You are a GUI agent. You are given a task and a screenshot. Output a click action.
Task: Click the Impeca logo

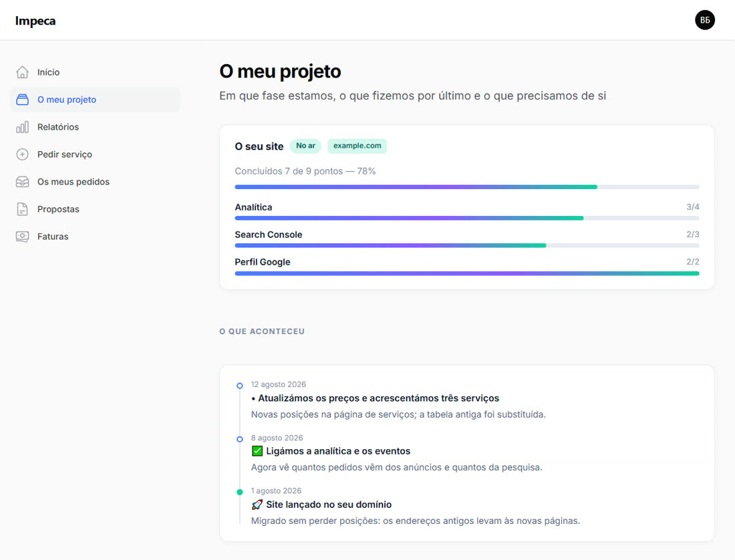pyautogui.click(x=35, y=21)
